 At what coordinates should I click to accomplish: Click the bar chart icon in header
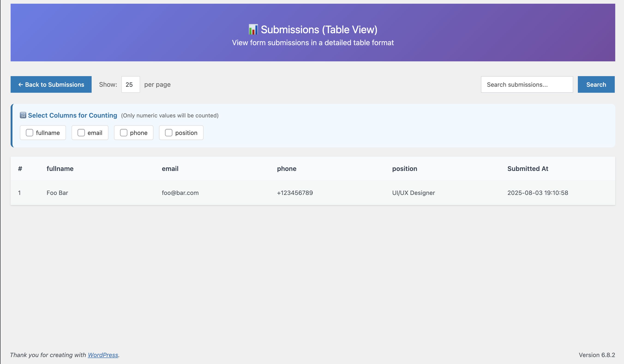[x=253, y=30]
